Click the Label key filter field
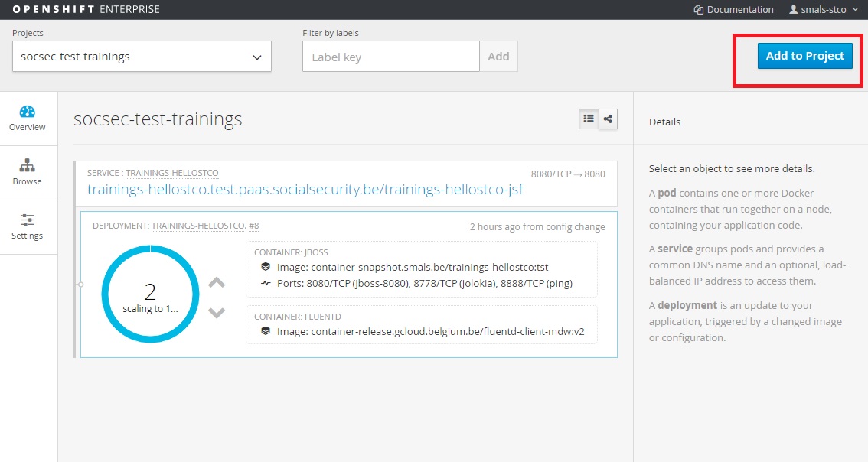The width and height of the screenshot is (868, 462). click(390, 57)
